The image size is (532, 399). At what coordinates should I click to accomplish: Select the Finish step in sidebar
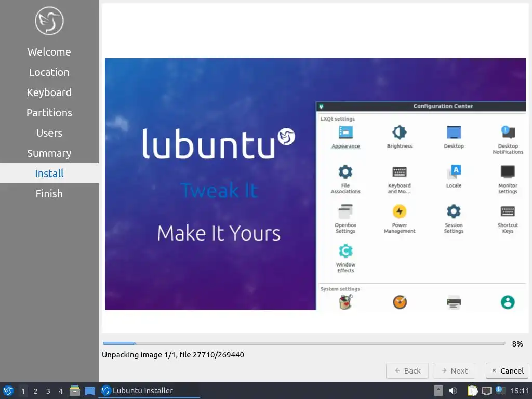(49, 194)
